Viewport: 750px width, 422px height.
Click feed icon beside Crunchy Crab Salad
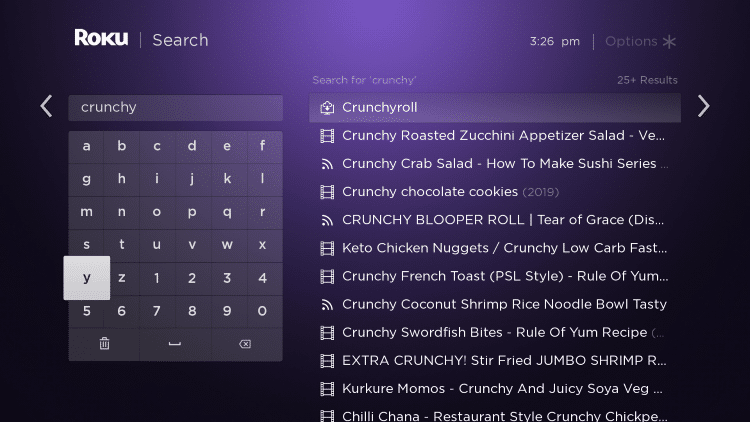click(327, 164)
